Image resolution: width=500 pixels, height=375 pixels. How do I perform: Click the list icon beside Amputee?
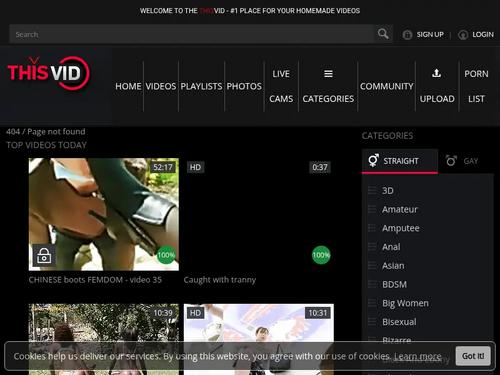click(372, 228)
